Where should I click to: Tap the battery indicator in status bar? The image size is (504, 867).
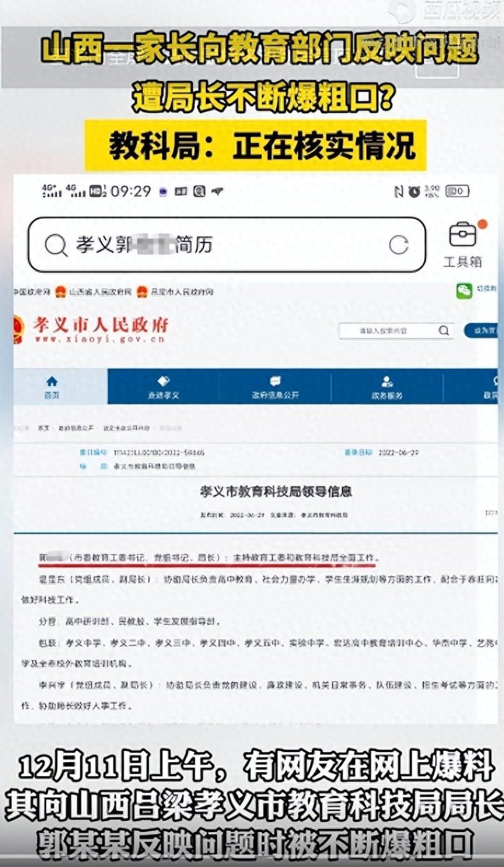point(458,191)
